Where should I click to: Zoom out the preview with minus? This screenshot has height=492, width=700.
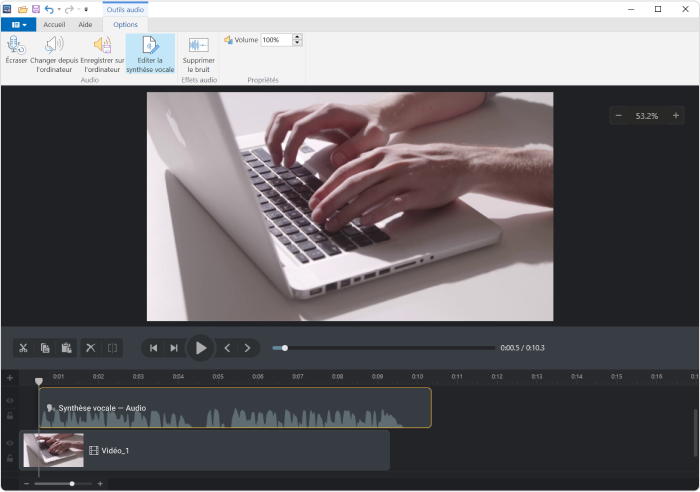pos(619,116)
